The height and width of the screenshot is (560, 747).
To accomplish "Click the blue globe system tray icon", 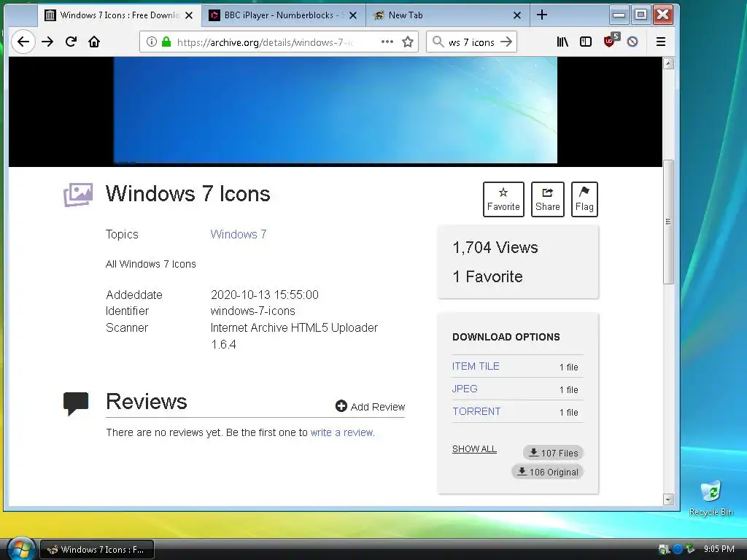I will 677,549.
